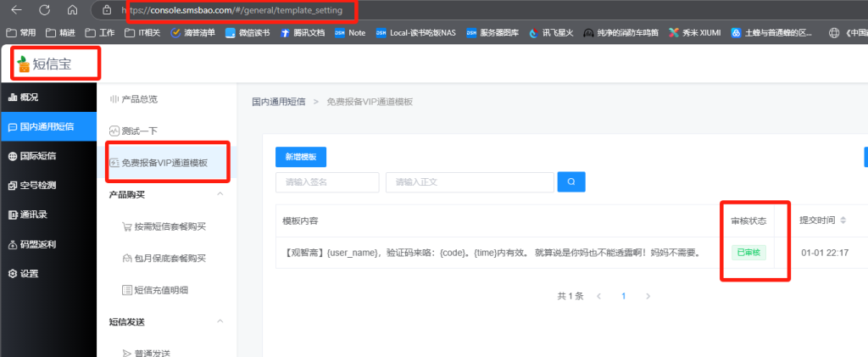
Task: Select 免费报备VIP通道模板 submenu item
Action: tap(167, 163)
